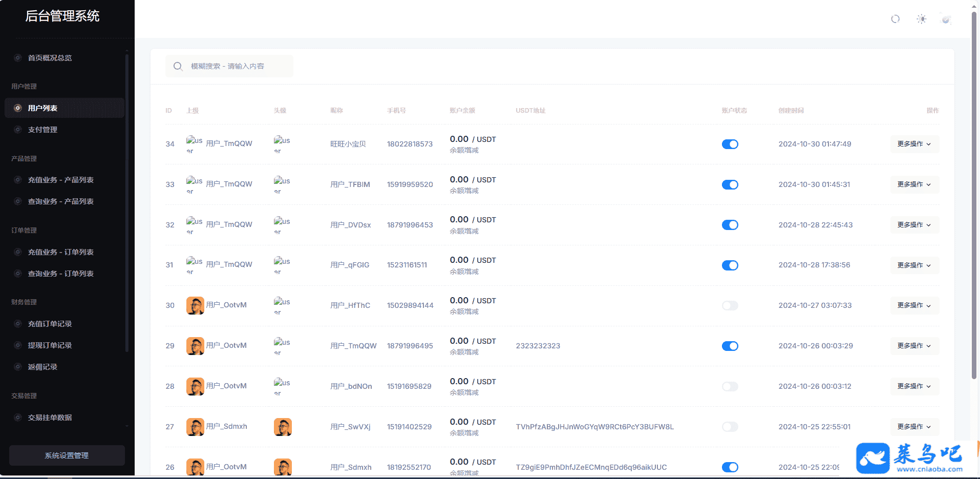The height and width of the screenshot is (479, 980).
Task: Click the 系统设置管理 button
Action: pyautogui.click(x=67, y=455)
